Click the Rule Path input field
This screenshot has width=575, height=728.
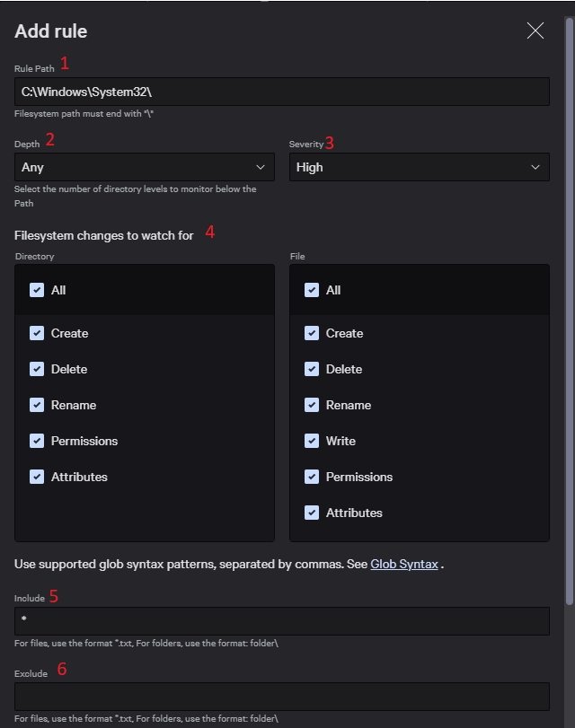click(x=281, y=92)
